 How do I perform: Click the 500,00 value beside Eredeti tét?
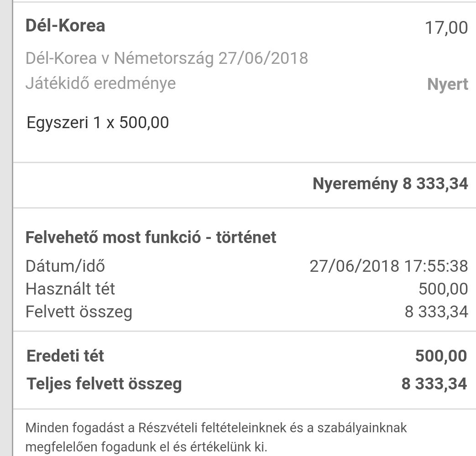[441, 356]
